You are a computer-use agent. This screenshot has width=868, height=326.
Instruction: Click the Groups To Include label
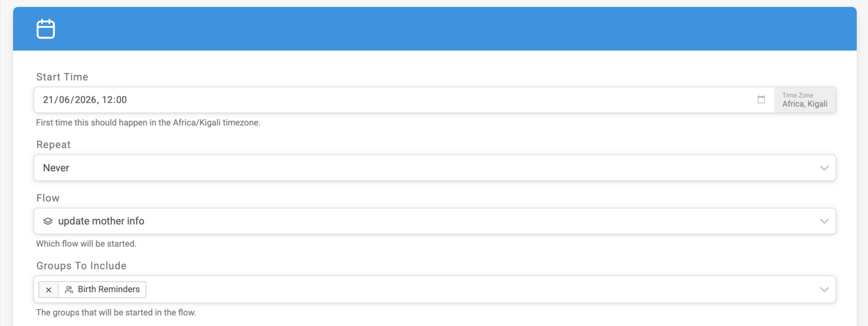coord(81,266)
